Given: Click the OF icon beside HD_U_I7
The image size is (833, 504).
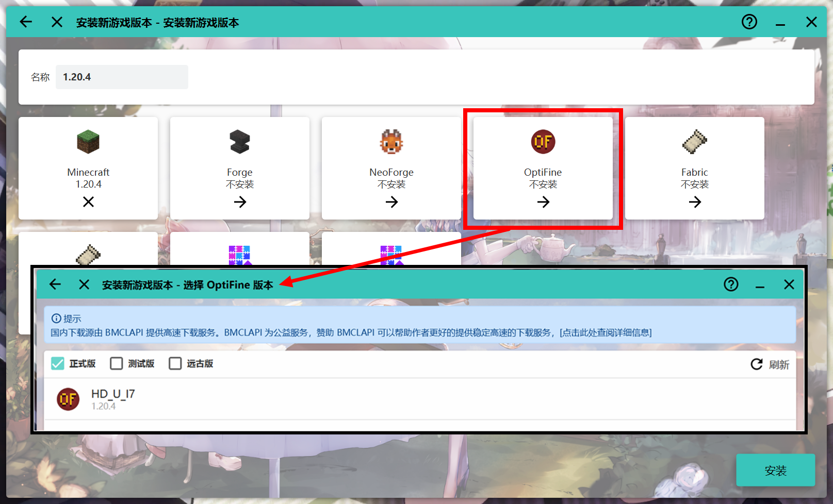Looking at the screenshot, I should [68, 399].
